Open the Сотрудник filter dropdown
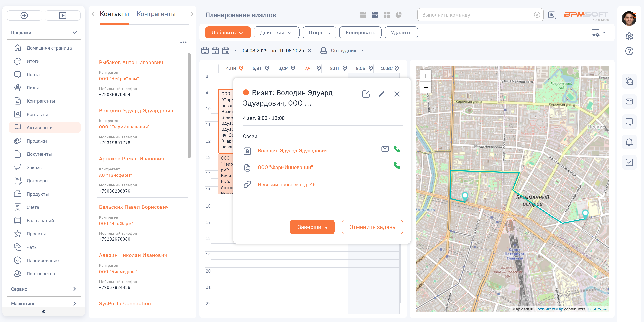 [x=342, y=51]
